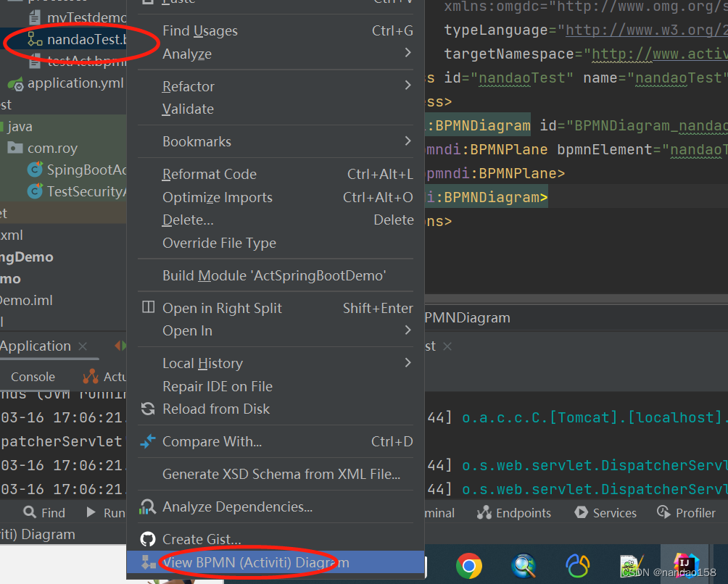Select Build Module 'ActSpringBootDemo'
The image size is (728, 584).
point(276,275)
